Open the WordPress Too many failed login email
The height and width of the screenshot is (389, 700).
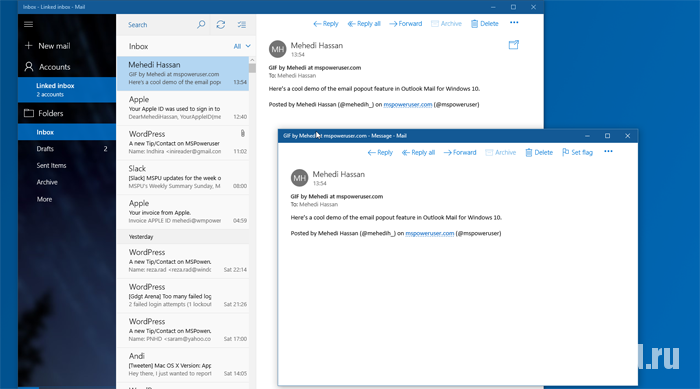point(183,295)
